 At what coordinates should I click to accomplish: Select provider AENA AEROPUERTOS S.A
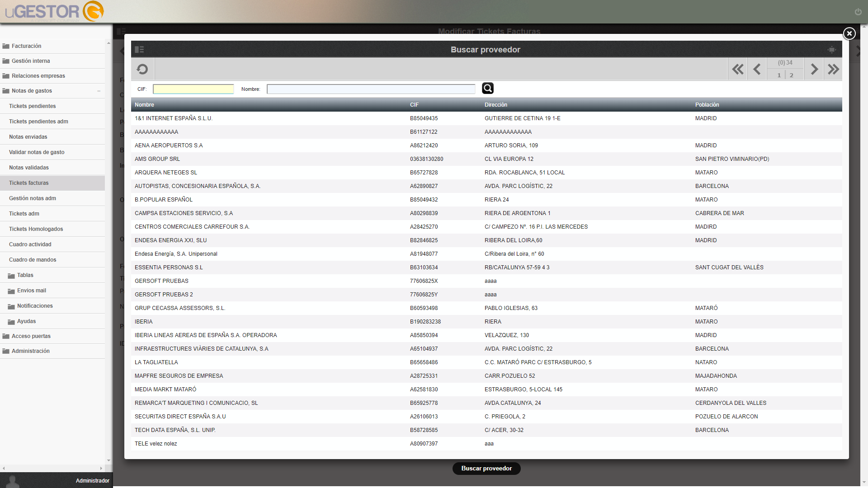[x=486, y=145]
